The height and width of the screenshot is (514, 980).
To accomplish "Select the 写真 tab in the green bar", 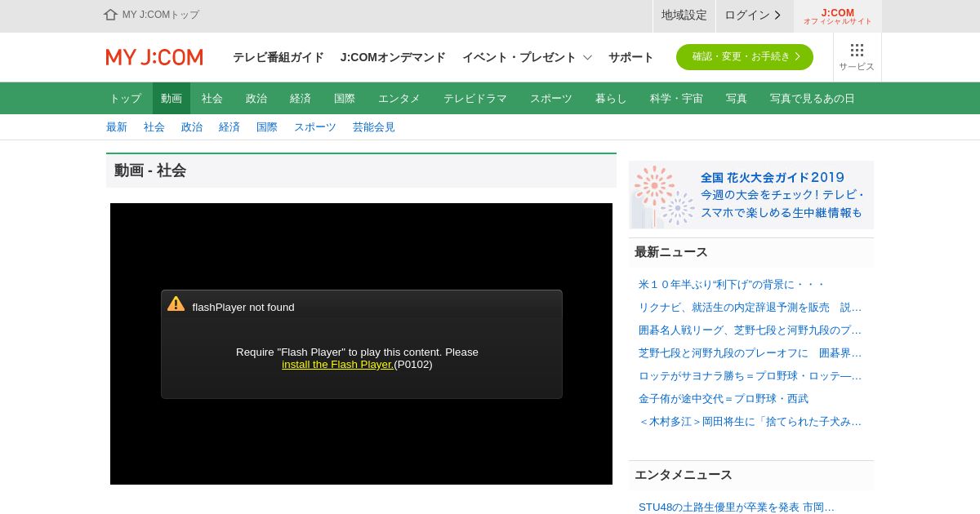I will click(x=737, y=99).
